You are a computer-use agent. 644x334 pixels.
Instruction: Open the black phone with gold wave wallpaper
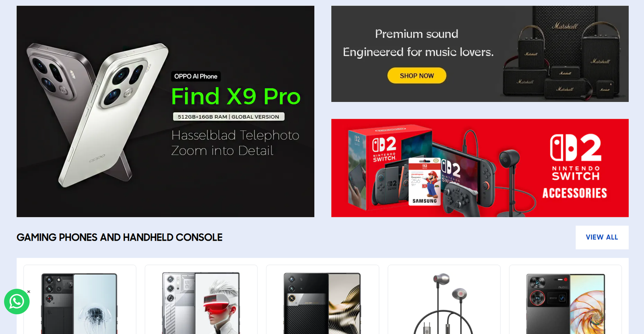pos(322,303)
